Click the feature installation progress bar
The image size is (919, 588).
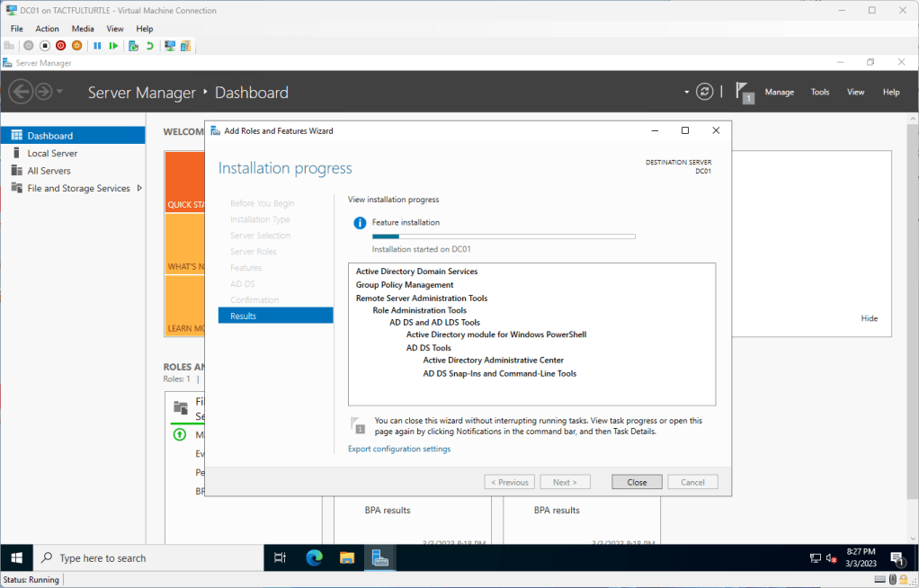(504, 236)
